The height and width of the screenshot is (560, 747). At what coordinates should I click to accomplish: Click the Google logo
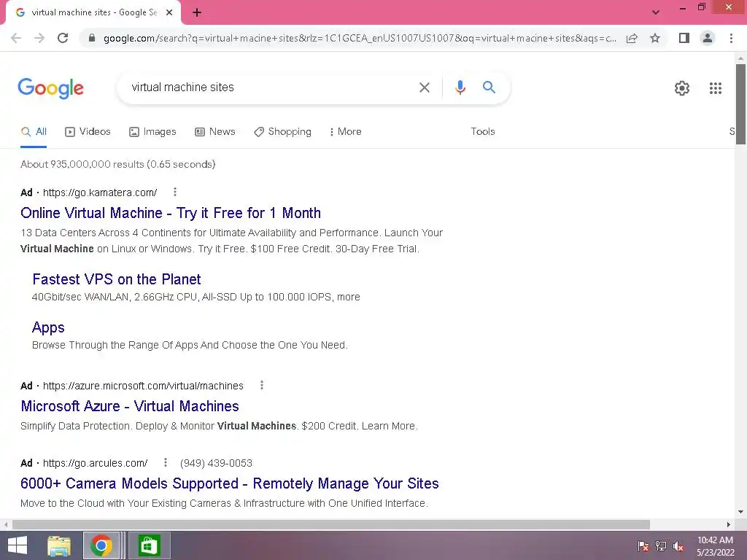50,88
